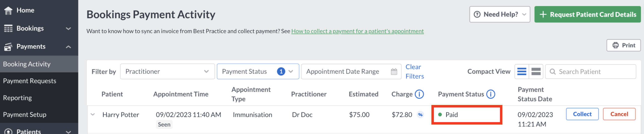Click Request Patient Card Details button
The height and width of the screenshot is (134, 644).
[x=588, y=15]
